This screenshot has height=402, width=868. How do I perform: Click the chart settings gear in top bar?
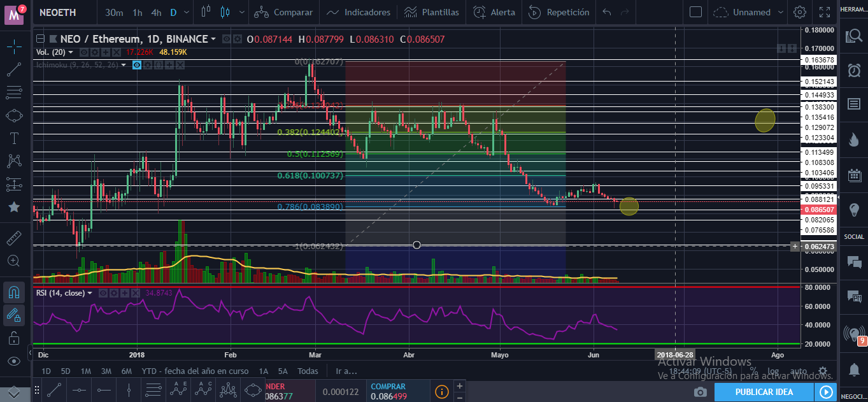(x=800, y=12)
